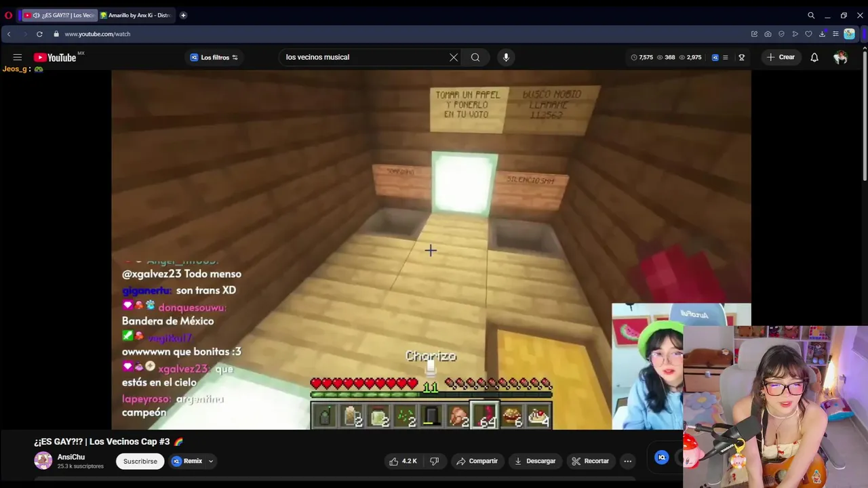Dislike the video
This screenshot has height=488, width=868.
point(435,461)
